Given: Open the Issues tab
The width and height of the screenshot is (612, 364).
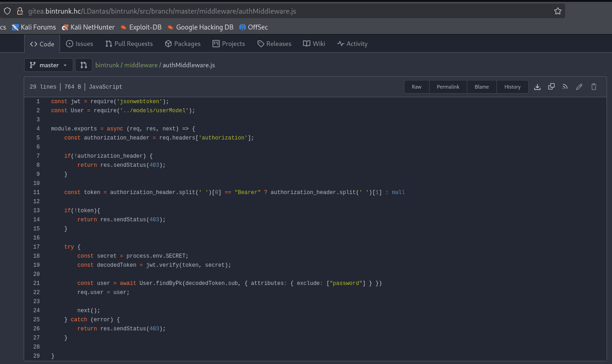Looking at the screenshot, I should click(x=80, y=44).
